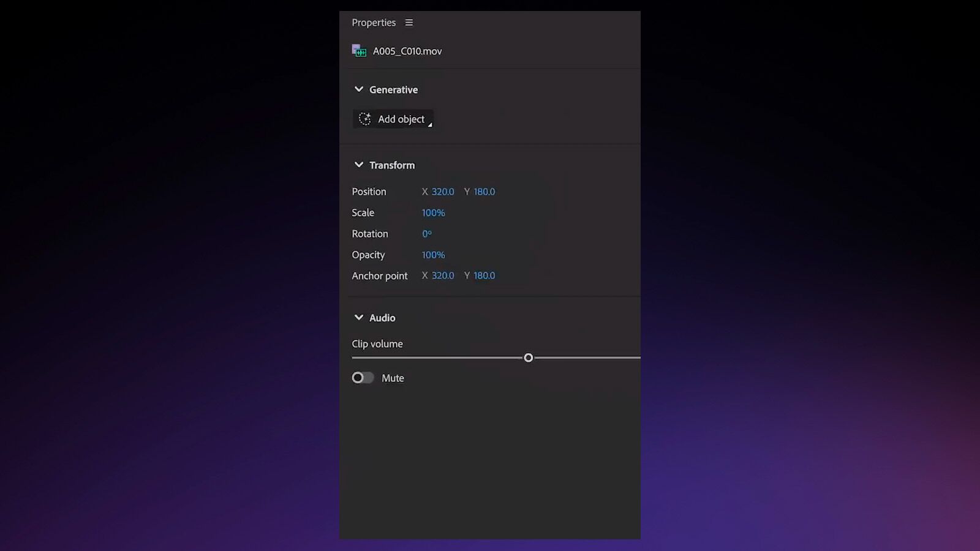Click the Anchor point X value
Viewport: 980px width, 551px height.
click(442, 275)
